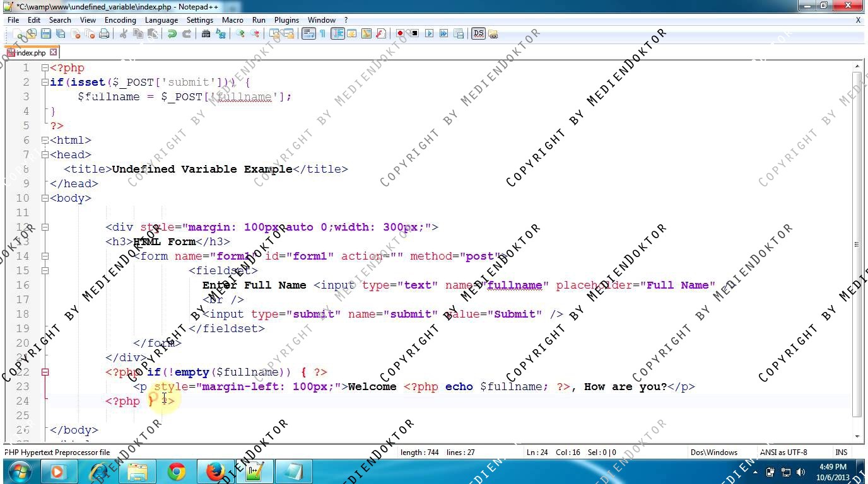Screen dimensions: 868x484
Task: Collapse the PHP block at line 1
Action: click(45, 68)
